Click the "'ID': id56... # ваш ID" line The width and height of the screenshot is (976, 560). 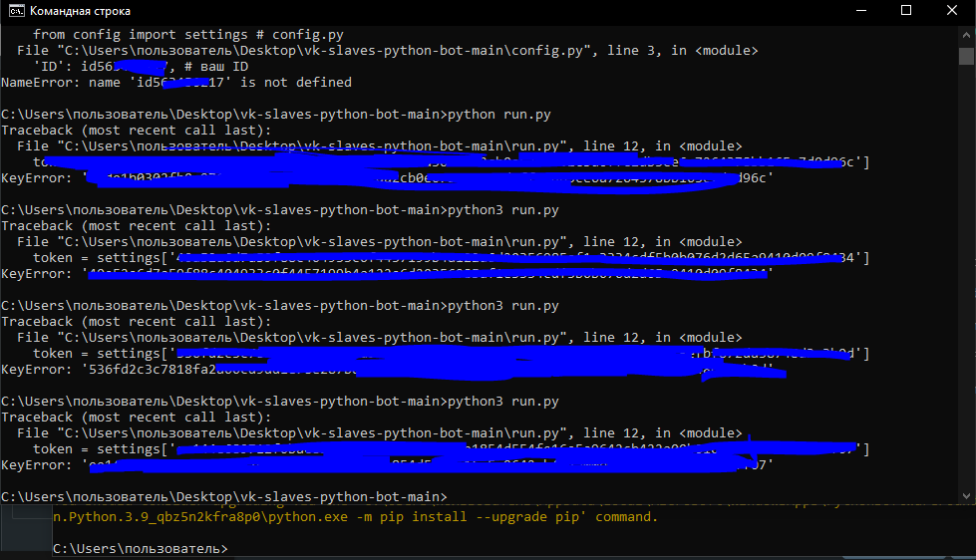[x=141, y=67]
